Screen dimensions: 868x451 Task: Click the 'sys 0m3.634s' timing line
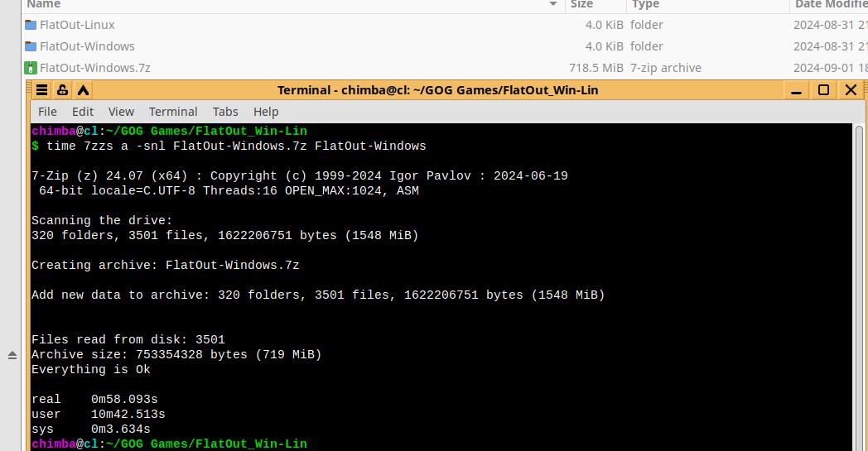(91, 429)
